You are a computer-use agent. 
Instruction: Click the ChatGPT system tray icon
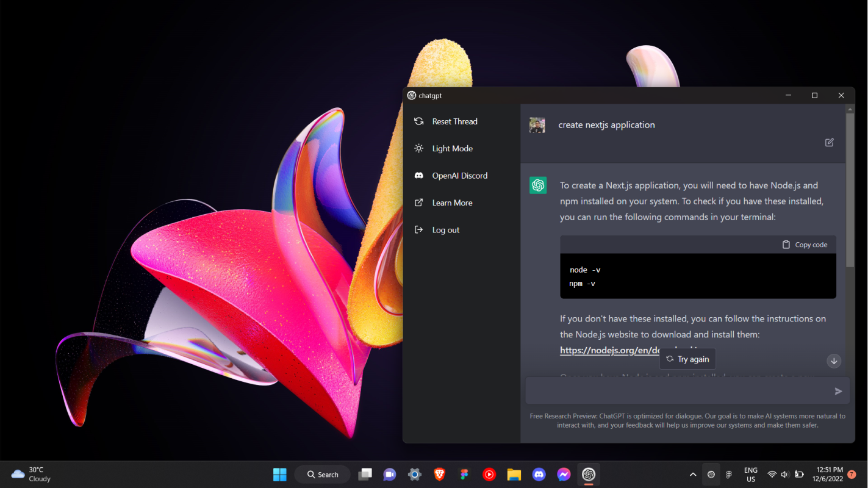click(x=711, y=475)
